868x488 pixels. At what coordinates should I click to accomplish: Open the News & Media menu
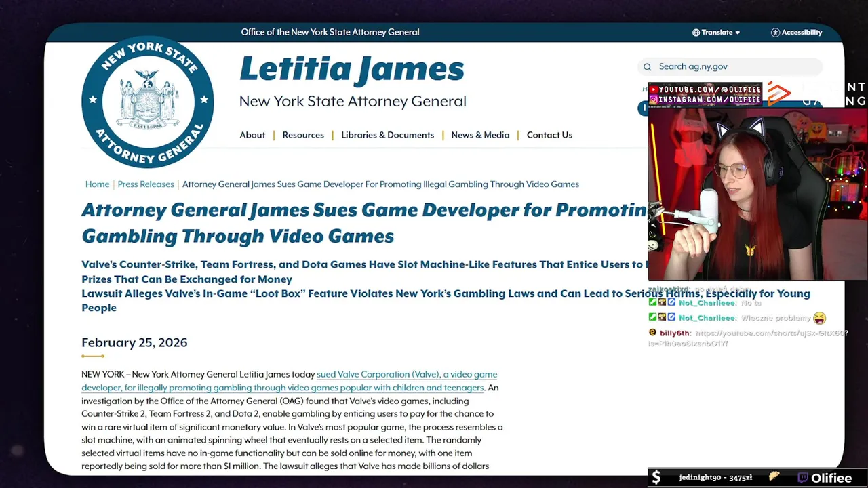click(480, 135)
